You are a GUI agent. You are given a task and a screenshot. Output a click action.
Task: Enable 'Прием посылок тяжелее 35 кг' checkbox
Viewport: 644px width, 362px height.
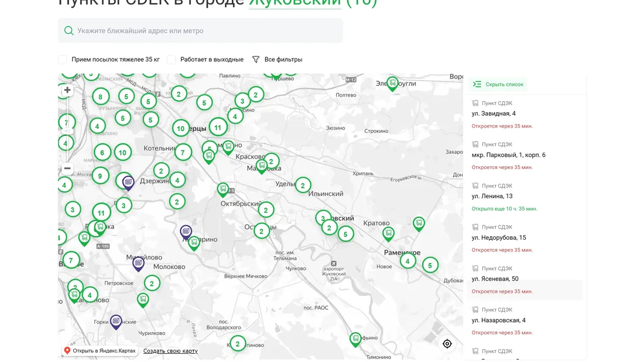pos(63,60)
